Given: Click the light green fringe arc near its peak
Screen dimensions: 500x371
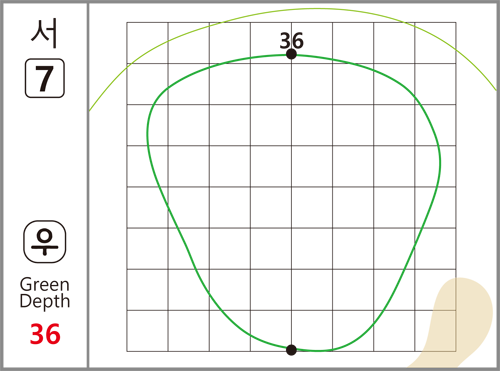Looking at the screenshot, I should 313,9.
